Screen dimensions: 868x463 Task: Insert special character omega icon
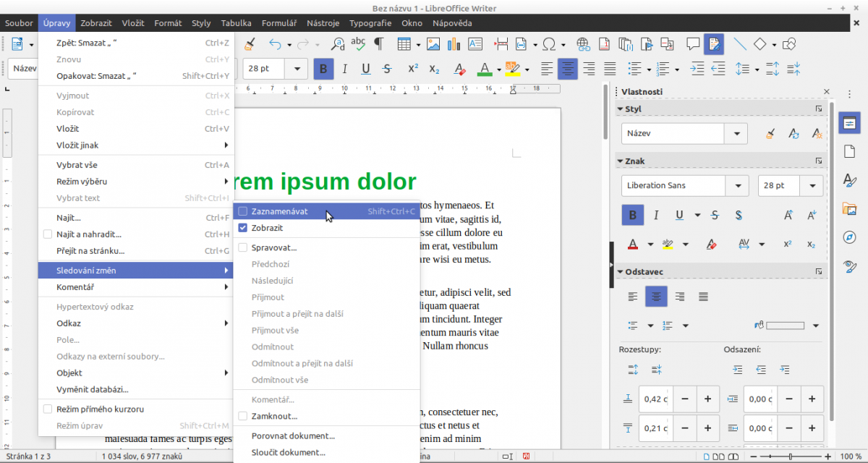click(x=549, y=44)
